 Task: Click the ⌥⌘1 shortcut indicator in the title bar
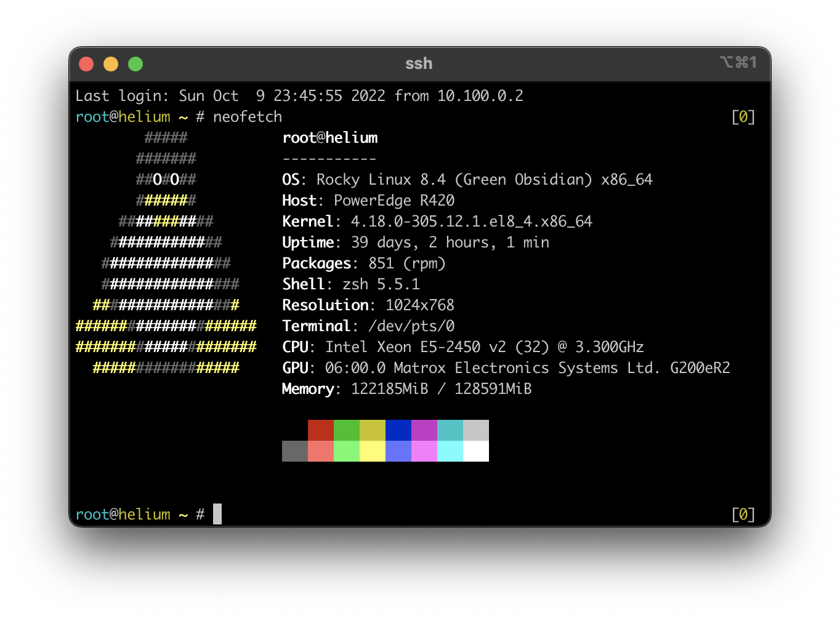coord(738,63)
